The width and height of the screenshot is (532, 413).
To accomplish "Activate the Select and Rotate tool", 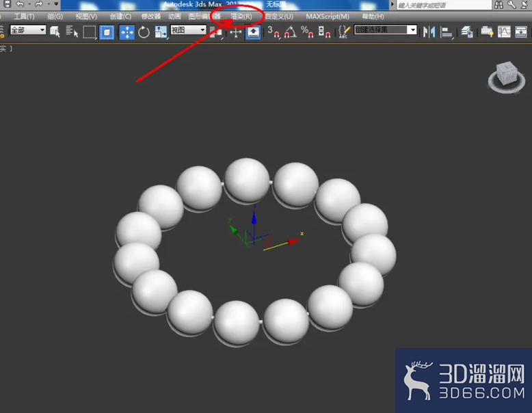I will (144, 32).
